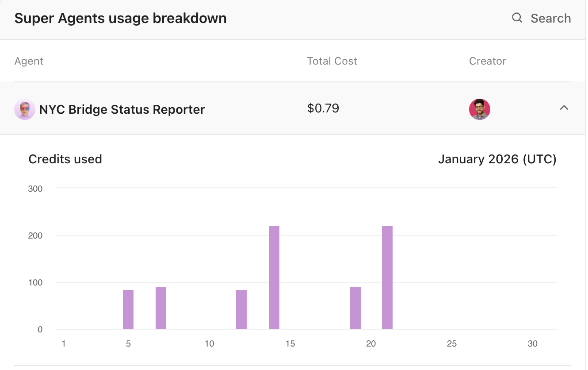
Task: Click the Creator column header
Action: point(487,61)
